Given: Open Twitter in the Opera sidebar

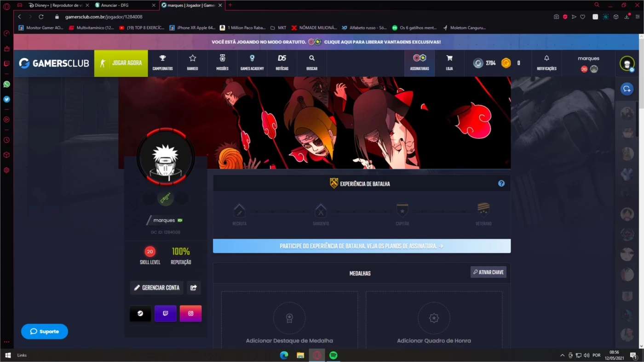Looking at the screenshot, I should (x=6, y=99).
